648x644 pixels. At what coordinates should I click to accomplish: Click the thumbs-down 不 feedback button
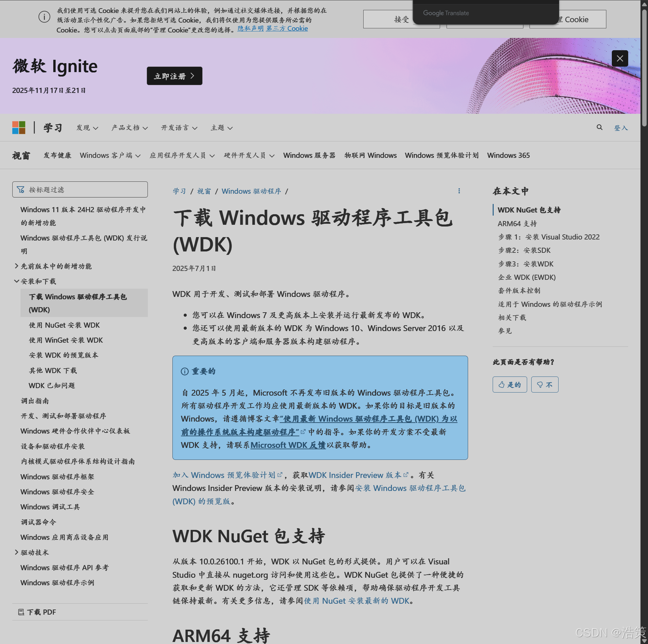point(545,385)
